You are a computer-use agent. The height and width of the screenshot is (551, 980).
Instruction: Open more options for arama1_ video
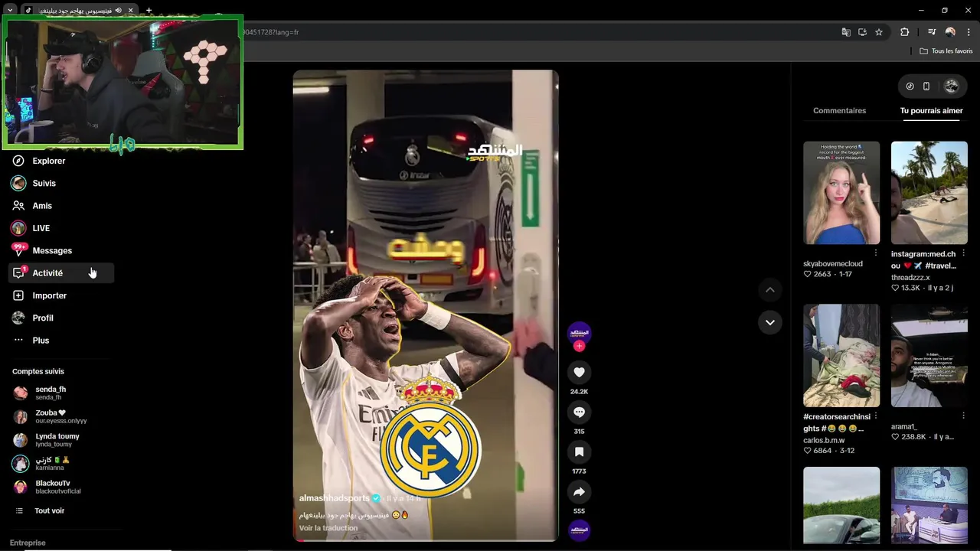click(963, 416)
